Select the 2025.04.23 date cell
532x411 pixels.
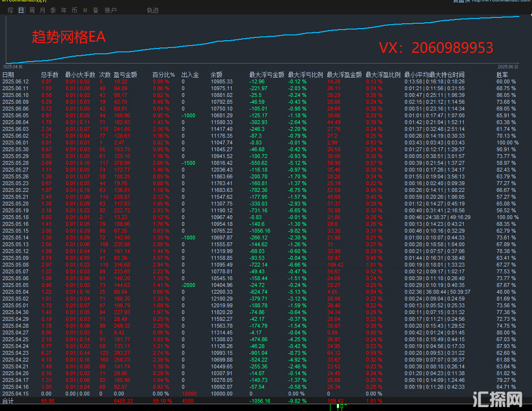(16, 353)
